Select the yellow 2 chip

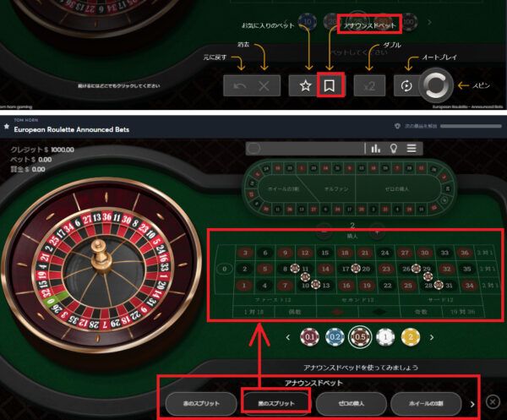[x=411, y=337]
